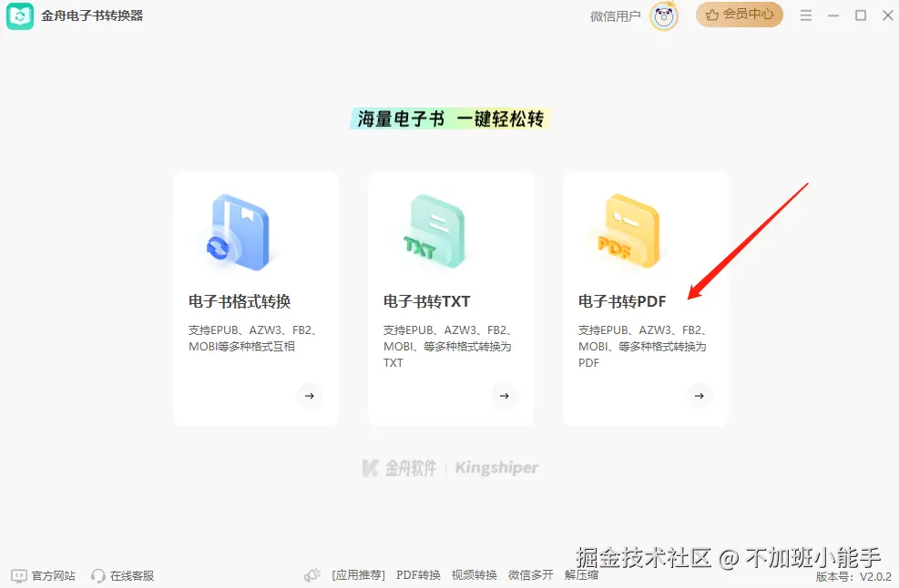Click the 在线客服 headset icon
The image size is (899, 588).
(98, 575)
